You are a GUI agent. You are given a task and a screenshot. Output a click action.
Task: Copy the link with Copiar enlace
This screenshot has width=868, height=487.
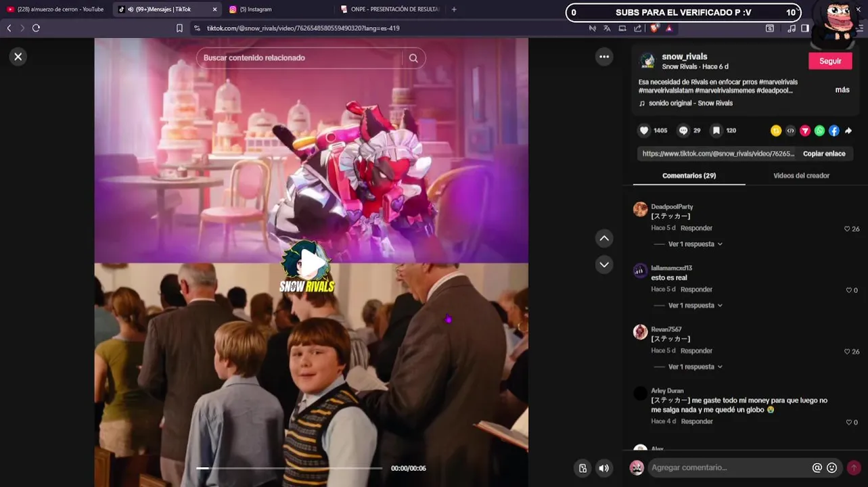tap(824, 154)
